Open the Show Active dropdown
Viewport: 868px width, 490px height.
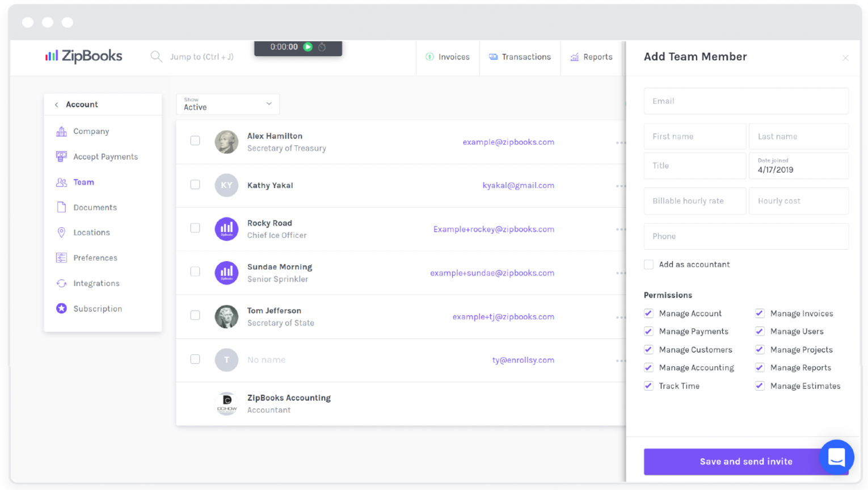point(227,104)
